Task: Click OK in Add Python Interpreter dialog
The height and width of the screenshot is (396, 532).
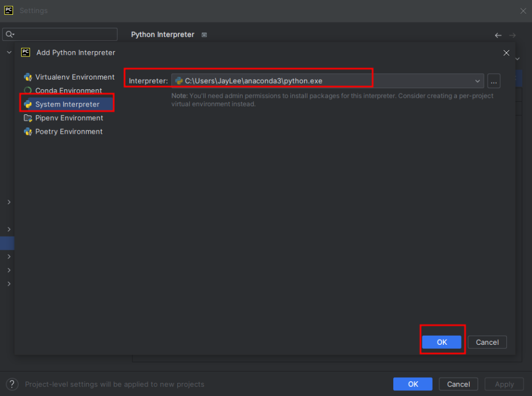Action: click(442, 342)
